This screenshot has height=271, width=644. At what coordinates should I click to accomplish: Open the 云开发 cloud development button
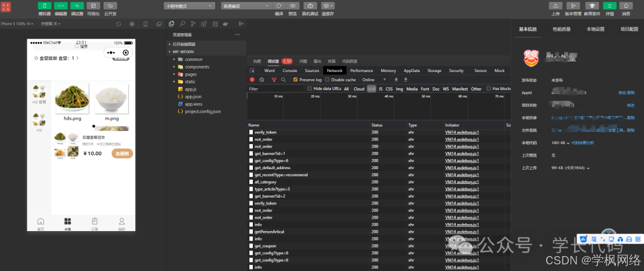[x=110, y=6]
